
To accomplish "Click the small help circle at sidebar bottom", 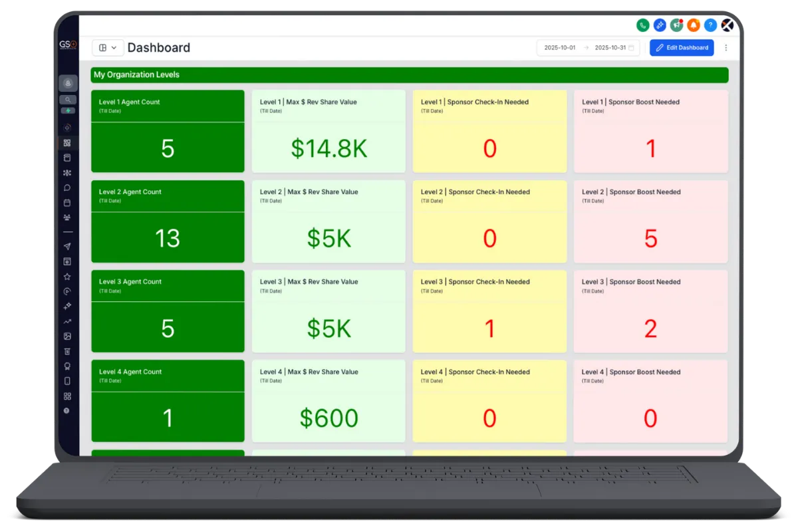I will pyautogui.click(x=66, y=411).
